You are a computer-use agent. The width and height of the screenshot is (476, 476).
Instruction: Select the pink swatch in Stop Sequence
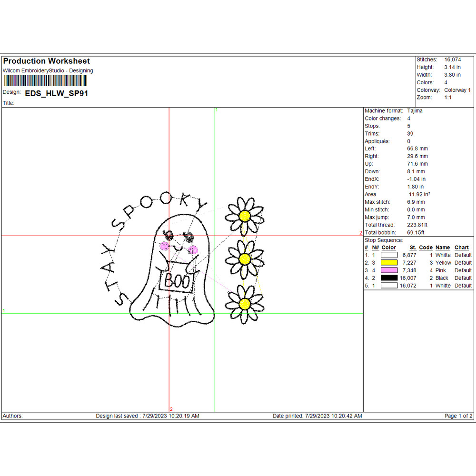pyautogui.click(x=389, y=270)
